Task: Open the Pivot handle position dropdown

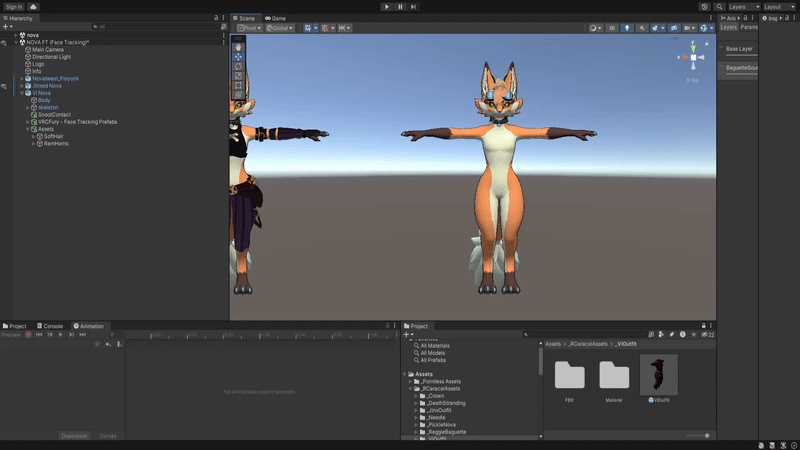Action: 248,28
